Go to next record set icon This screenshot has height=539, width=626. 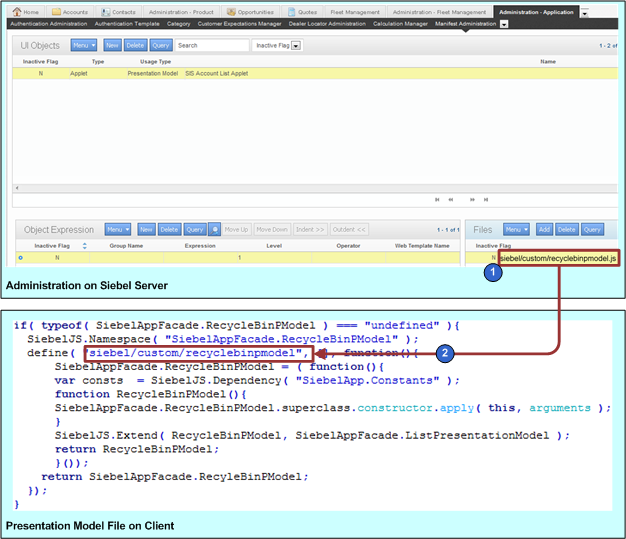[472, 199]
